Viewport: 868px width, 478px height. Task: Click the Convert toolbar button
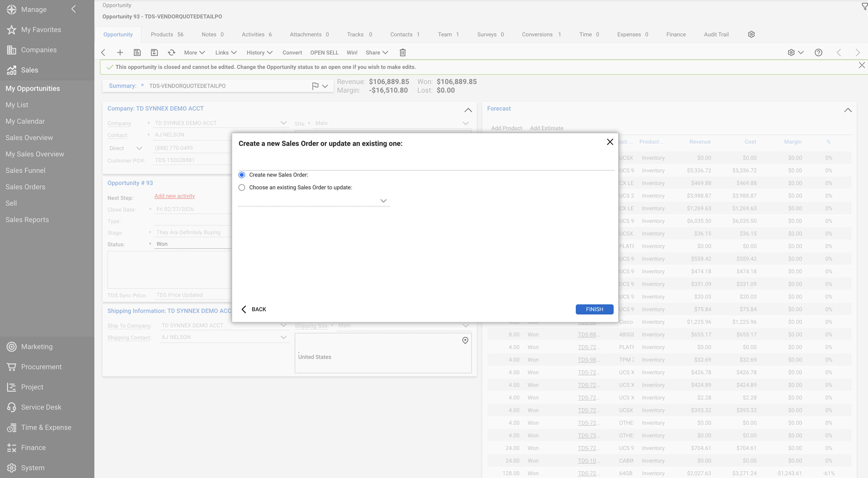pyautogui.click(x=292, y=52)
